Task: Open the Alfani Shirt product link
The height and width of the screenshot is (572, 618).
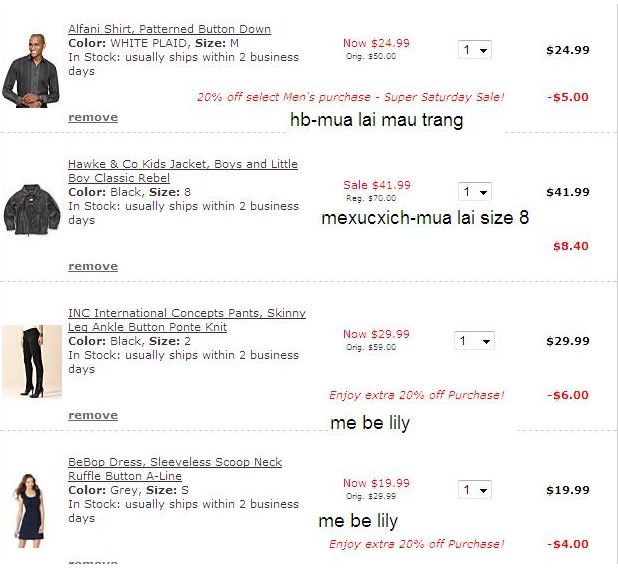Action: [x=169, y=29]
